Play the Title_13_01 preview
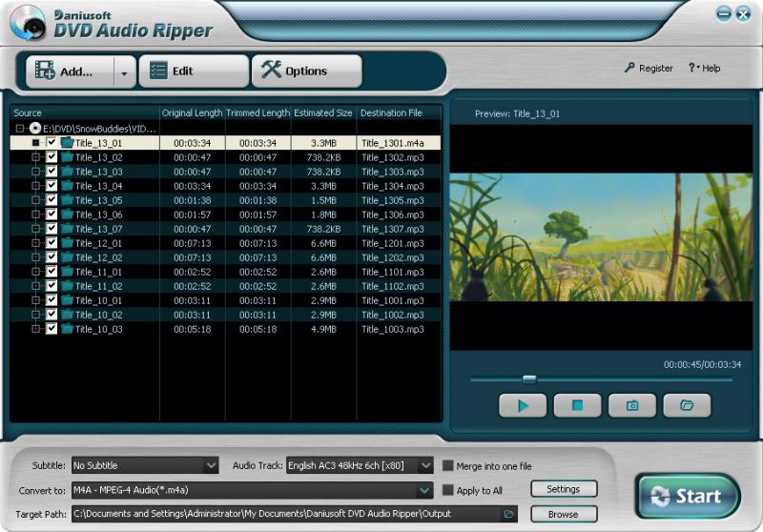Screen dimensions: 763x532 [523, 405]
